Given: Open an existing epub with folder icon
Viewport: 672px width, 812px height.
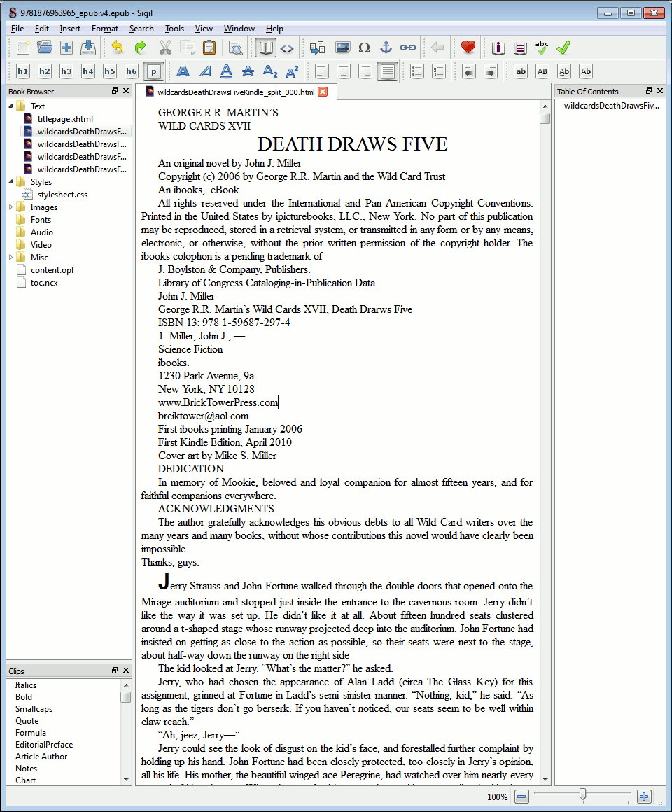Looking at the screenshot, I should point(45,48).
